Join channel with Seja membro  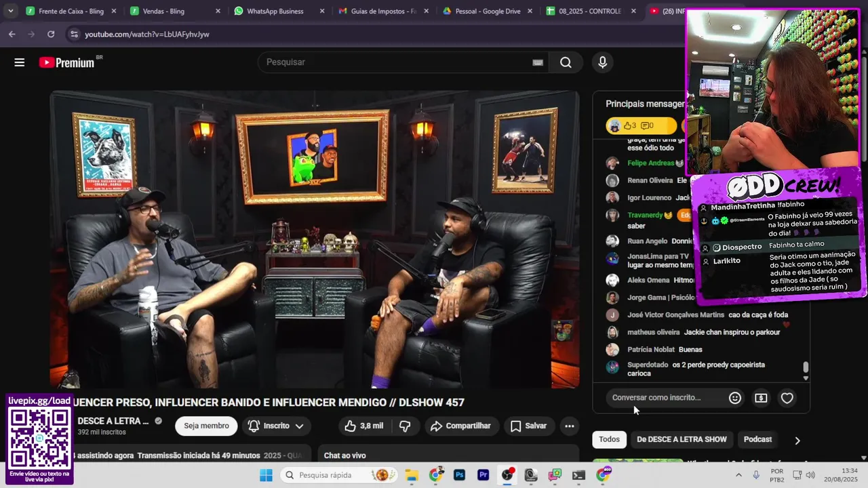coord(206,426)
